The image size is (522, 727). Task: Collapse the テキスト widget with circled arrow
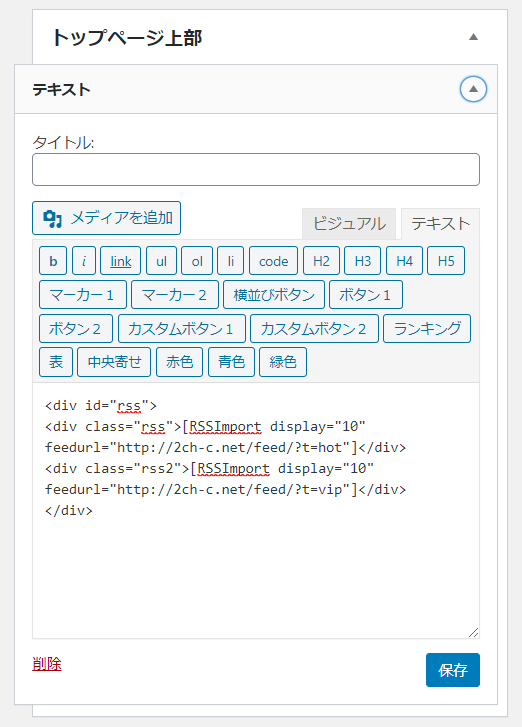[x=473, y=89]
